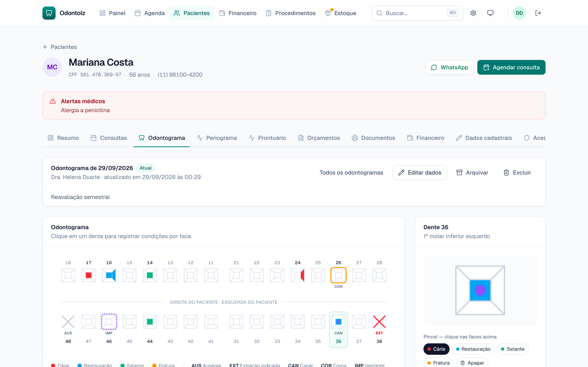Select tooth 48 marked AUS
This screenshot has width=588, height=367.
click(68, 322)
